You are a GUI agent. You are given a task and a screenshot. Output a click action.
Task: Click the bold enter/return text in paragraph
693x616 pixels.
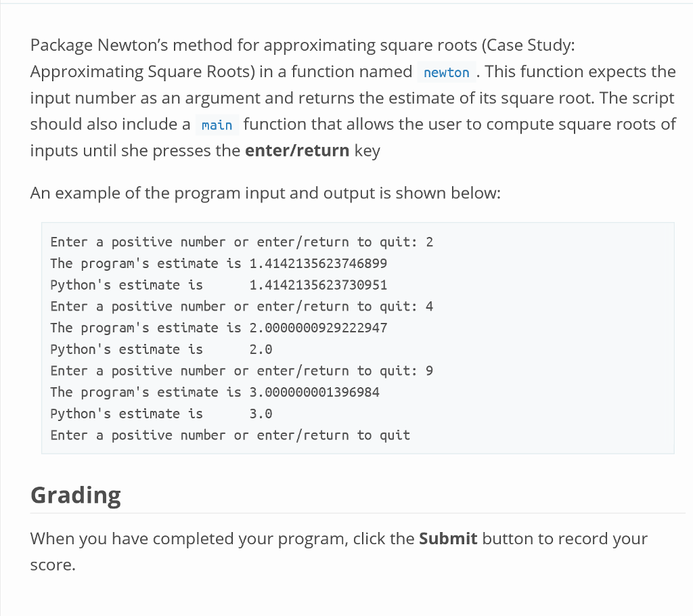[x=297, y=151]
